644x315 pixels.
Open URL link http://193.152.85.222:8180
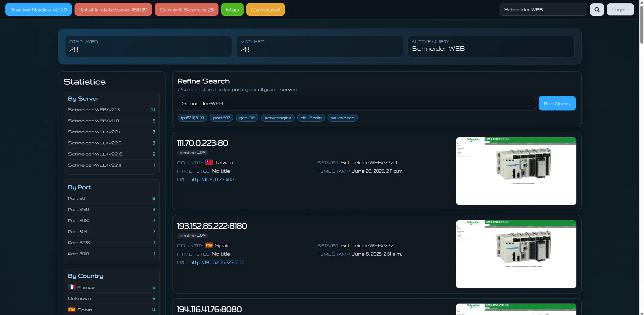tap(217, 262)
